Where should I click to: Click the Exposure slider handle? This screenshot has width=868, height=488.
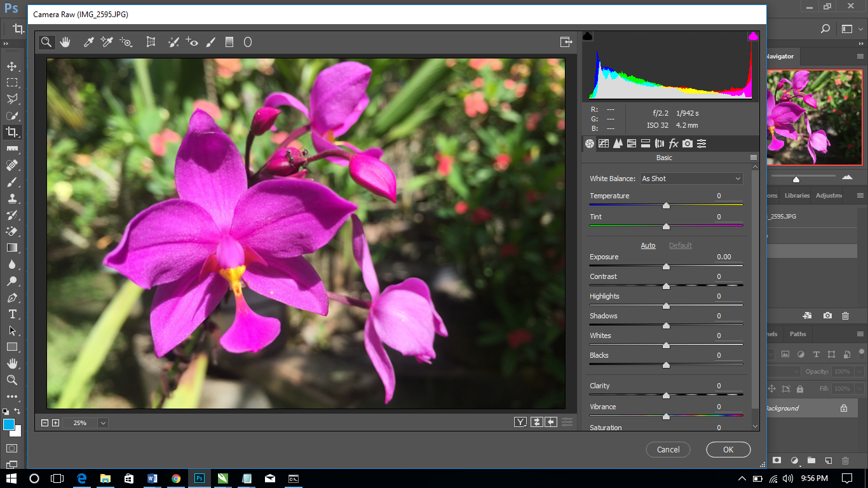pyautogui.click(x=666, y=267)
